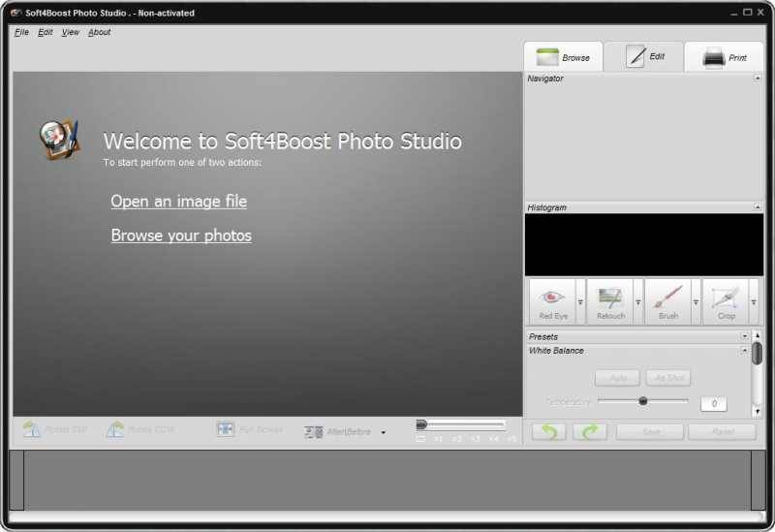This screenshot has height=532, width=775.
Task: Click the Open an image file link
Action: coord(179,202)
